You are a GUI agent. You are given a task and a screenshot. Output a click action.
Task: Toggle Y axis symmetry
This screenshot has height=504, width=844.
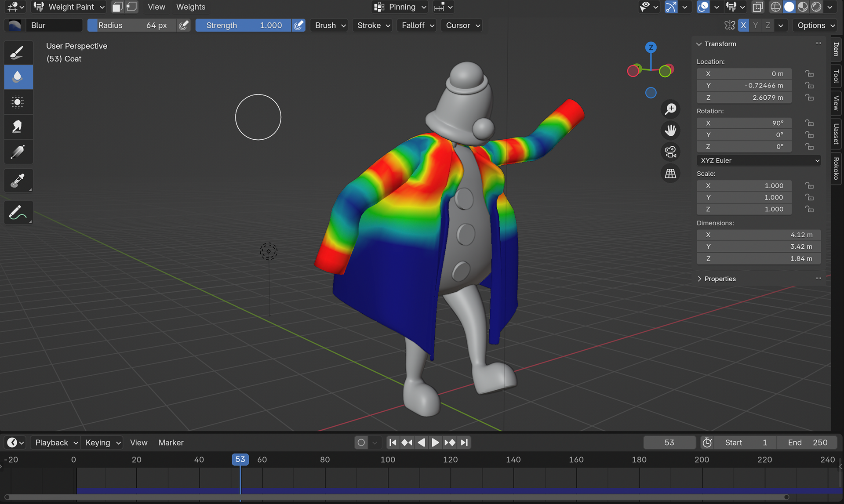[x=755, y=25]
